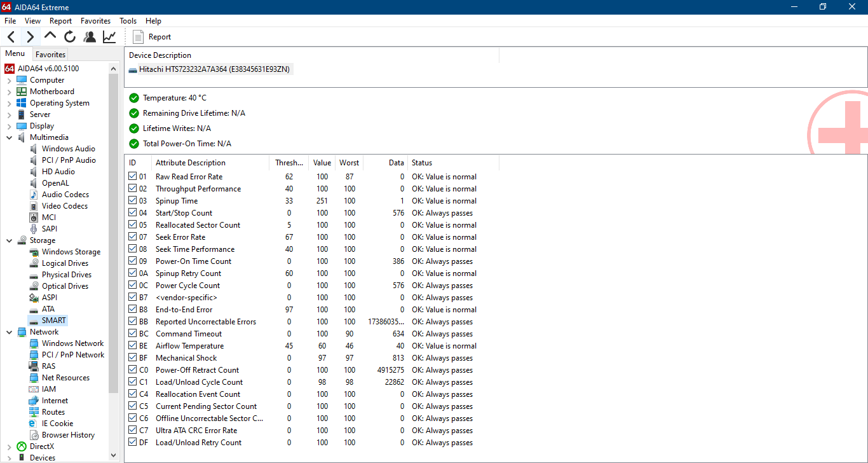Viewport: 868px width, 463px height.
Task: Select the Server tree icon
Action: 22,114
